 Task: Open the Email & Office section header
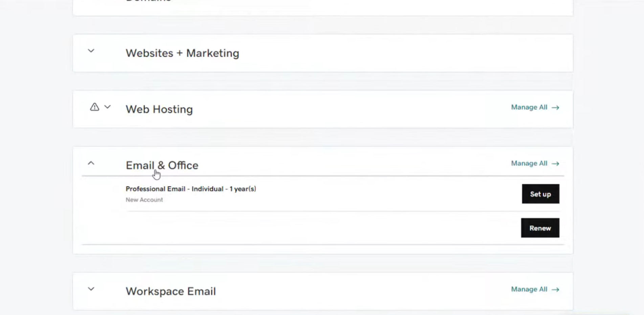click(x=162, y=165)
